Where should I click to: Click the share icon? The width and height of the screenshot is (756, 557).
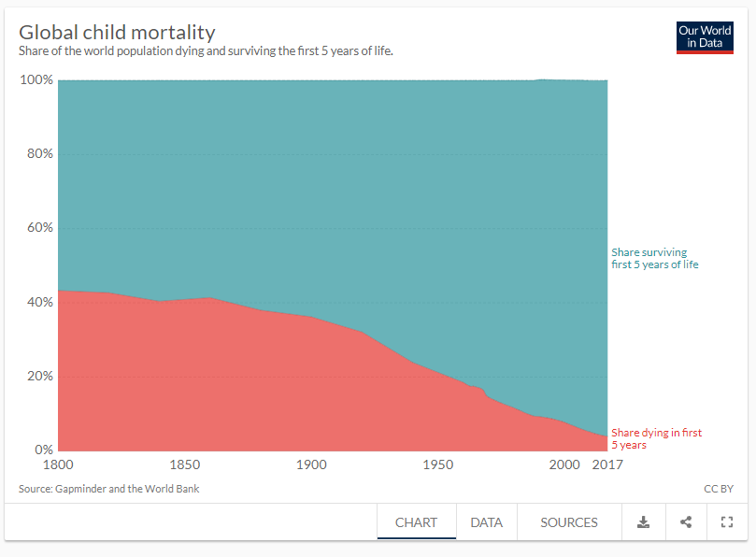(x=686, y=522)
